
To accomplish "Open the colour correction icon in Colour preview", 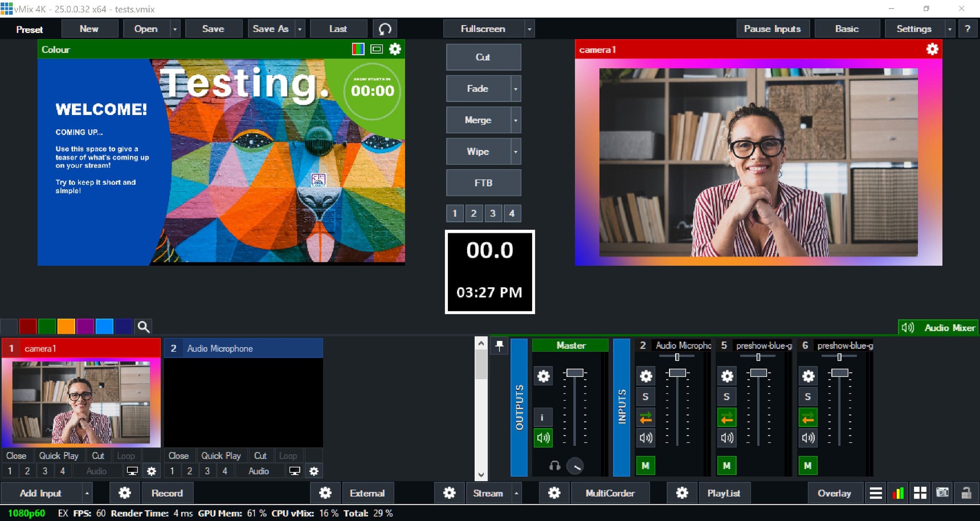I will pos(358,49).
